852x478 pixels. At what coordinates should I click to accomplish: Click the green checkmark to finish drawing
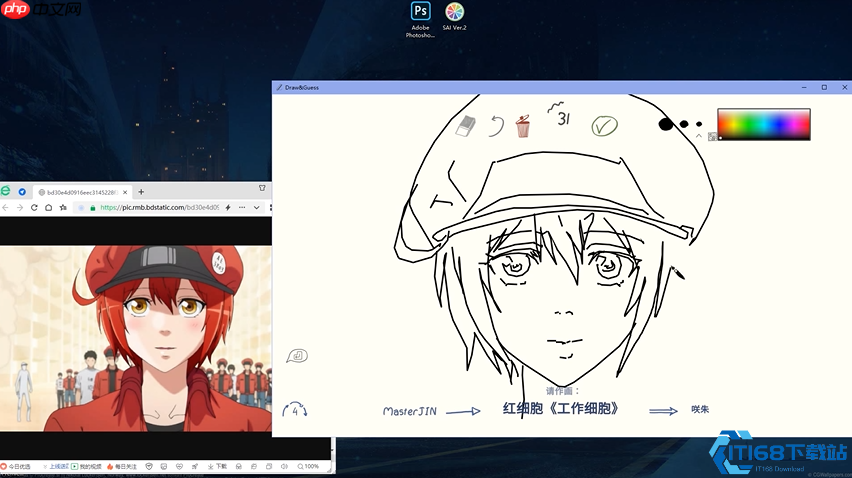[604, 126]
